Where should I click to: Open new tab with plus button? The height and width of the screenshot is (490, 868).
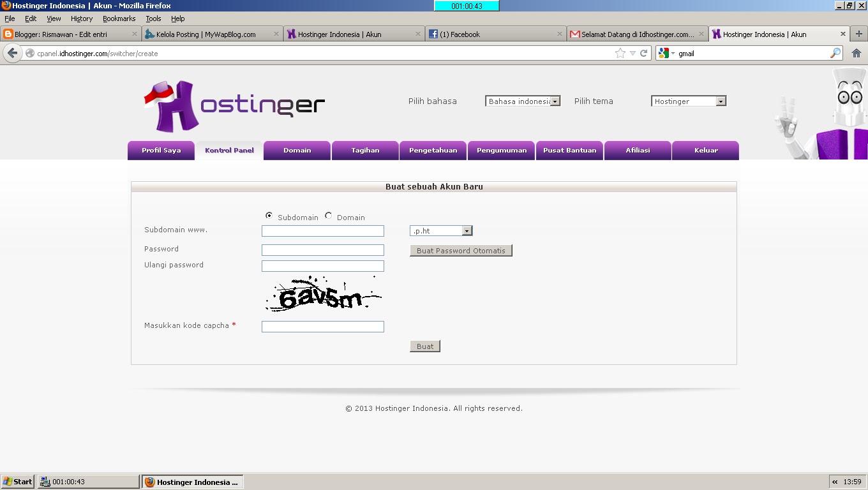coord(858,34)
